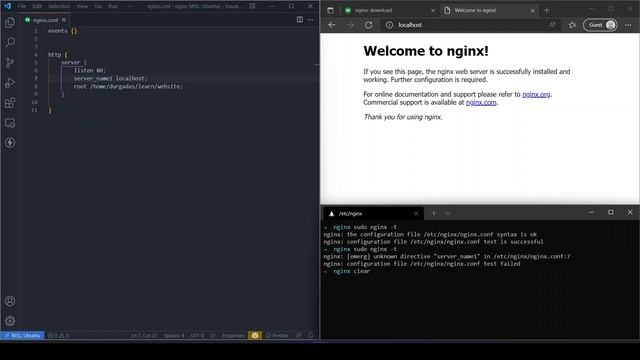The image size is (640, 360).
Task: Select the Welcome to nginx! browser tab
Action: click(489, 10)
